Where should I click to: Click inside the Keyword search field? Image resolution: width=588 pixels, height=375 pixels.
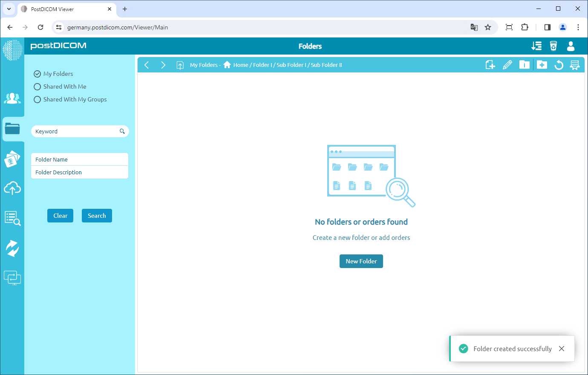click(x=72, y=131)
